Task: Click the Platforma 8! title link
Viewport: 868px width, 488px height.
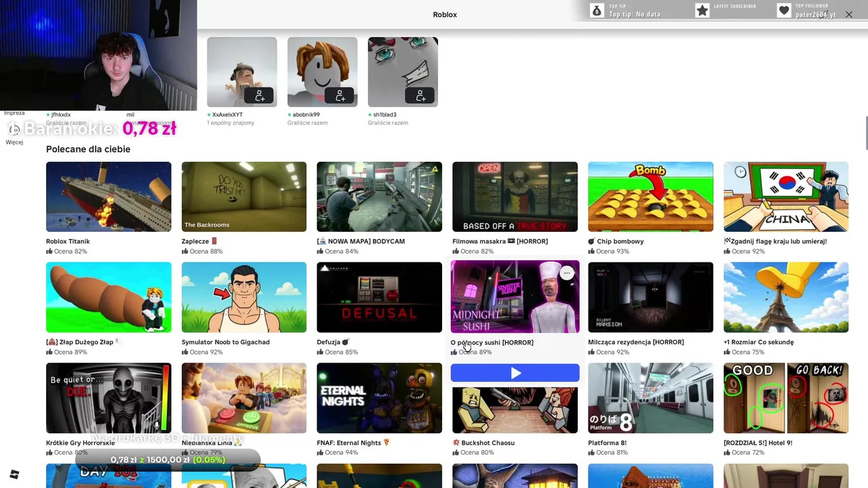Action: [x=607, y=443]
